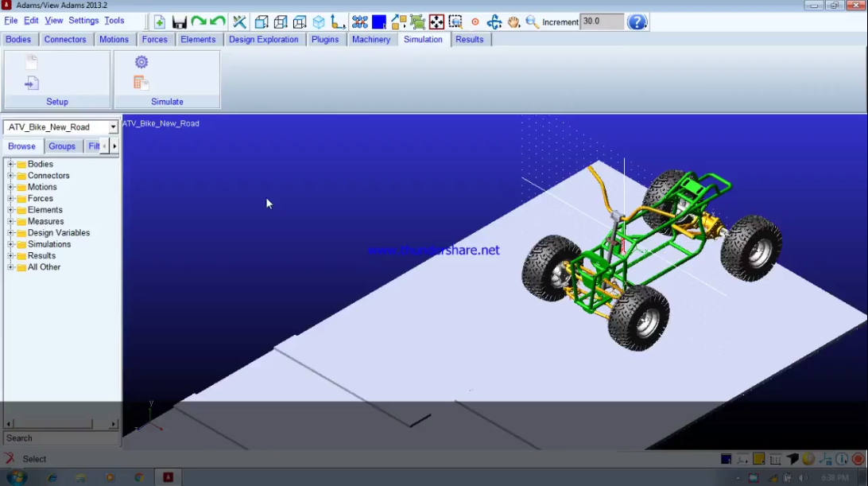The width and height of the screenshot is (868, 486).
Task: Open help with the blue question mark
Action: click(637, 22)
